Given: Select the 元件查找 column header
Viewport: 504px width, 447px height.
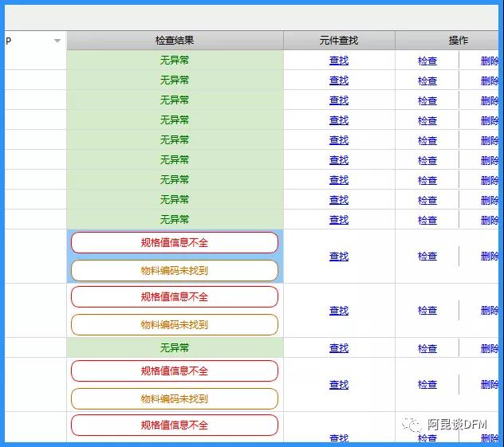Looking at the screenshot, I should (x=339, y=41).
